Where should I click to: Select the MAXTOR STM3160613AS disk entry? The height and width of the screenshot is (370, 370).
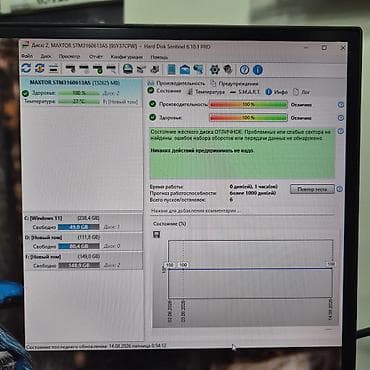click(x=81, y=92)
